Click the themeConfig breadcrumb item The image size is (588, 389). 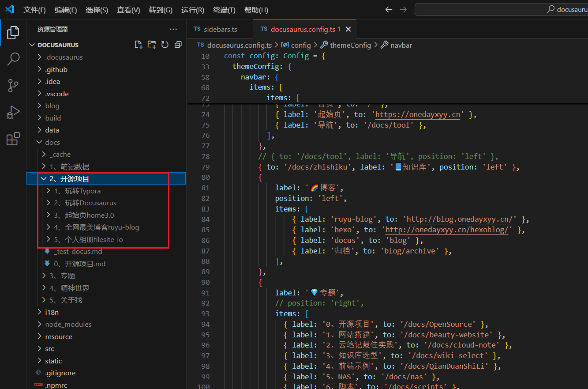coord(346,45)
